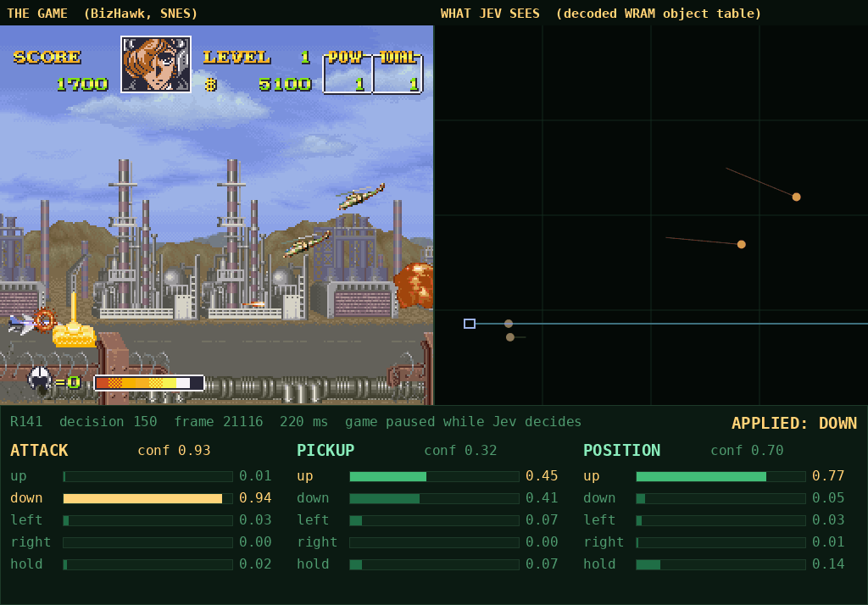Click the money amount 5100
This screenshot has width=868, height=605.
click(x=285, y=84)
